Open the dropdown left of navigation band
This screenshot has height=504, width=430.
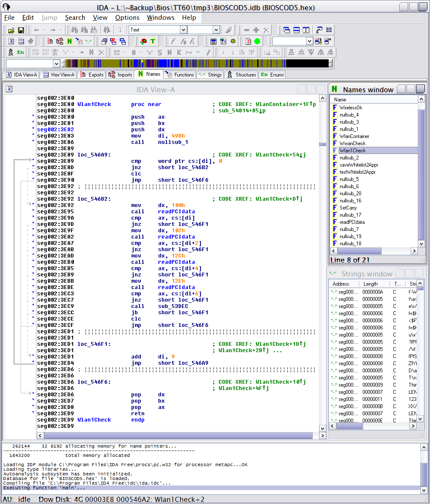coord(56,64)
